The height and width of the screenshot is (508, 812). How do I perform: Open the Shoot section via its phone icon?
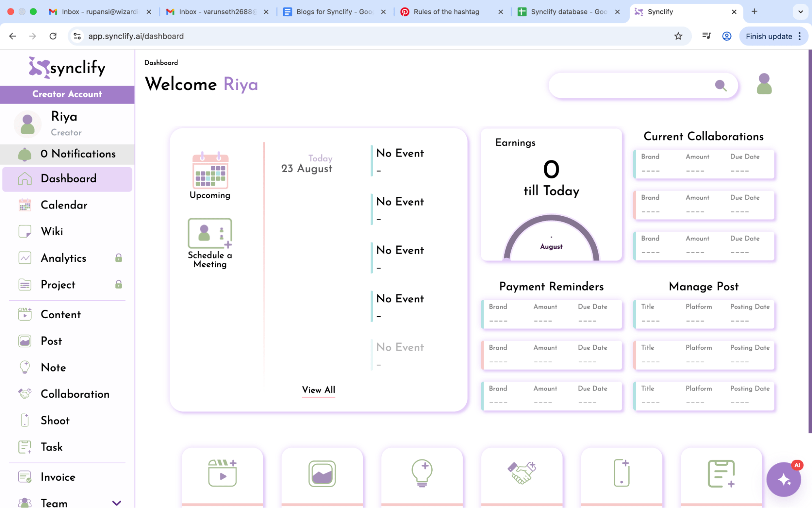[x=25, y=420]
